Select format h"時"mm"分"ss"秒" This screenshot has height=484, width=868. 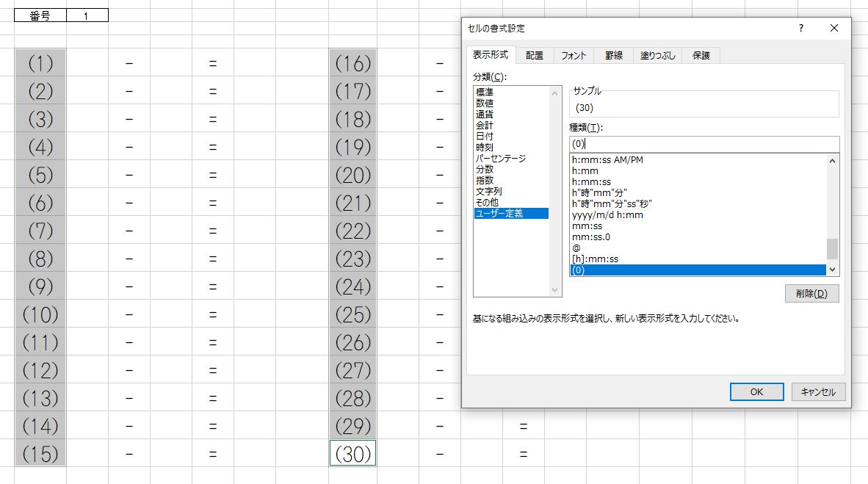point(698,204)
